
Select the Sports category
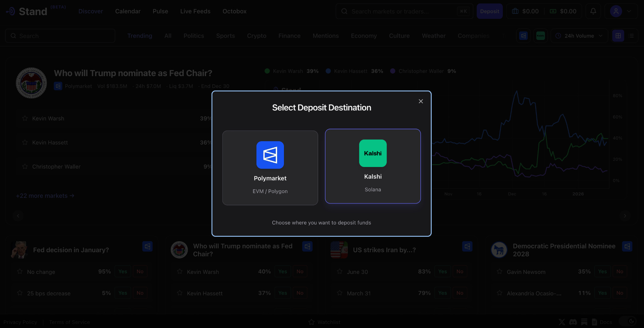tap(225, 36)
